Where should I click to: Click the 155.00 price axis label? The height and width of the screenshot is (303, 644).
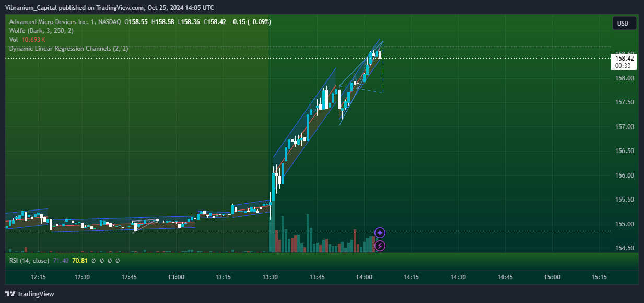(x=624, y=224)
